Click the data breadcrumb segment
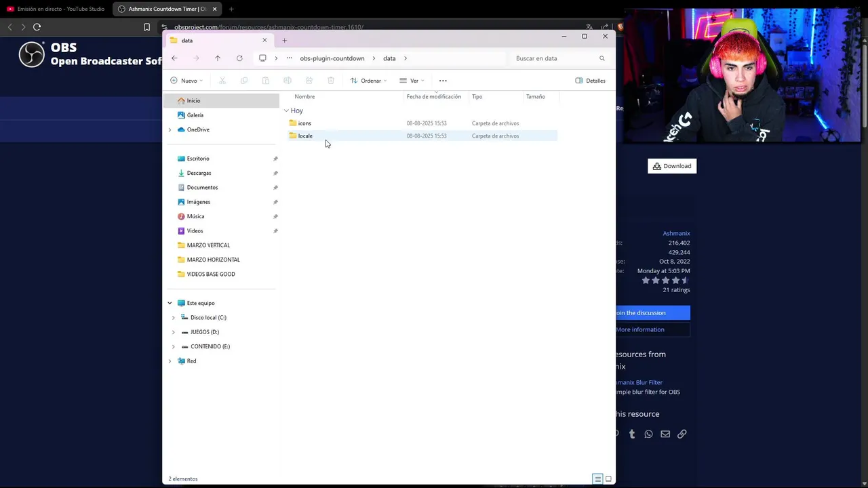868x488 pixels. (389, 58)
